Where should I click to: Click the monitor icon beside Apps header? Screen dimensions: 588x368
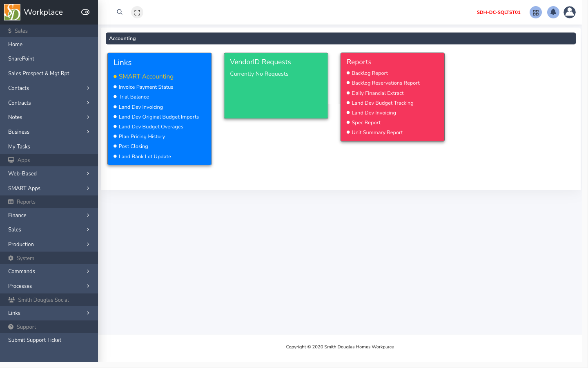pyautogui.click(x=11, y=160)
